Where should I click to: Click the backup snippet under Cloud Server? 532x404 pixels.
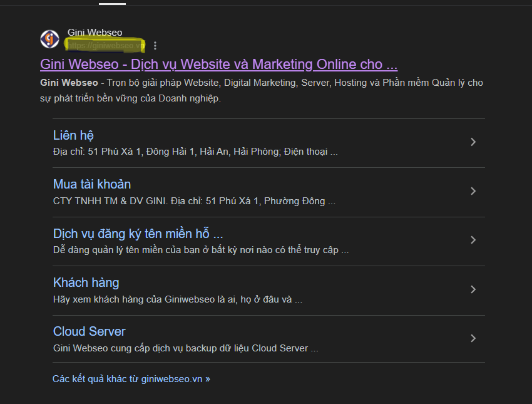(x=185, y=348)
